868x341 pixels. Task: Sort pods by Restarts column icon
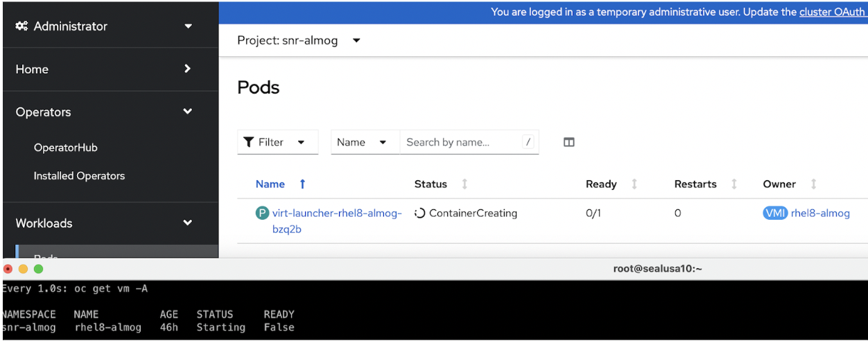pyautogui.click(x=734, y=184)
